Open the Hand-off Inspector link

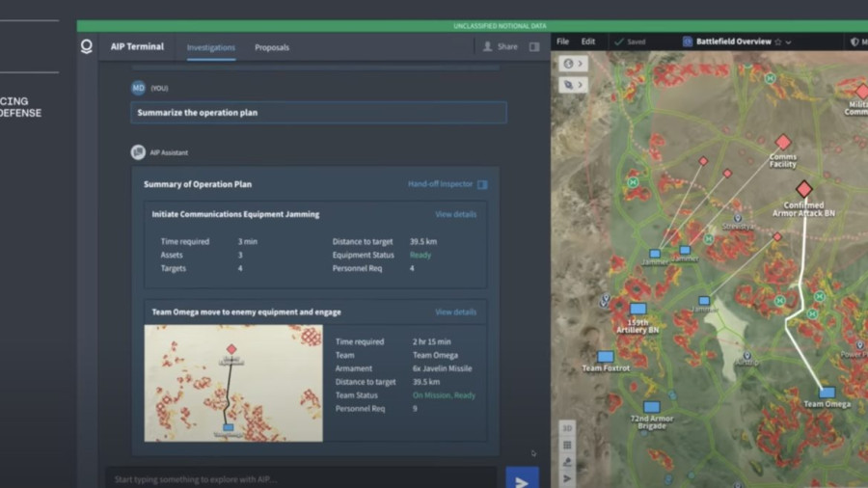pos(447,184)
